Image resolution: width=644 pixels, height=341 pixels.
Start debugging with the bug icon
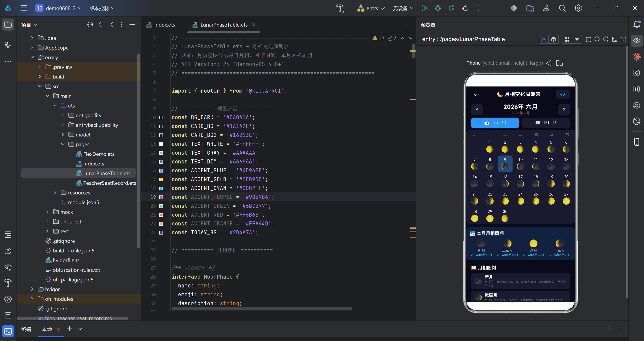click(x=438, y=8)
